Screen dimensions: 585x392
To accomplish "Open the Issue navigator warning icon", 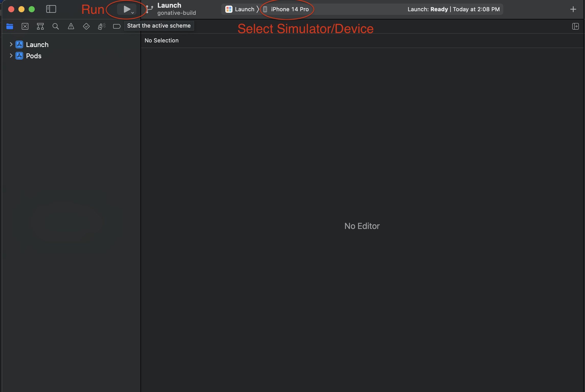I will pyautogui.click(x=71, y=26).
